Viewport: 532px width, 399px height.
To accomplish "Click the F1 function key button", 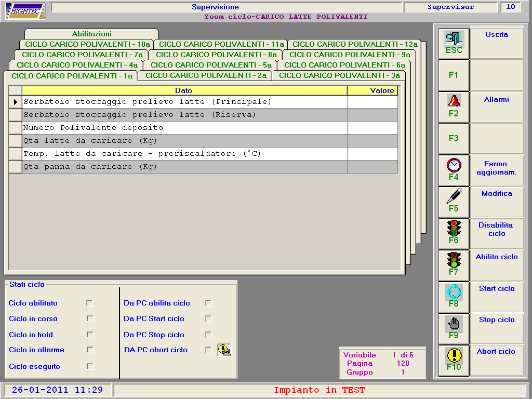I will 454,75.
